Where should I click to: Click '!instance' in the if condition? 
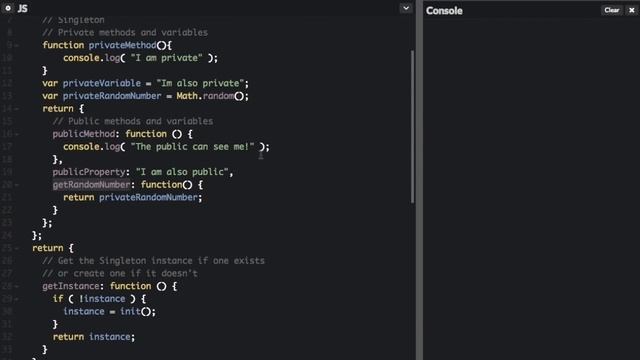point(102,298)
